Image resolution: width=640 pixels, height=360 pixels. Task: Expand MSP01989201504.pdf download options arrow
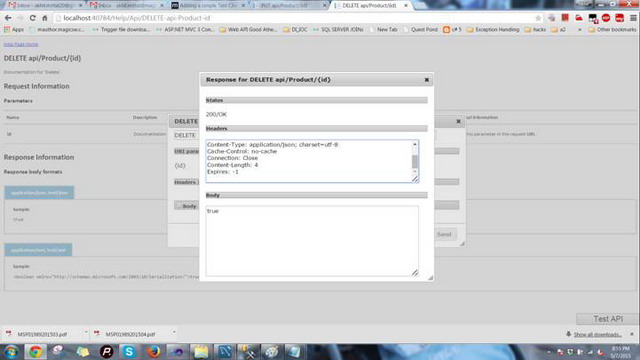pyautogui.click(x=174, y=332)
